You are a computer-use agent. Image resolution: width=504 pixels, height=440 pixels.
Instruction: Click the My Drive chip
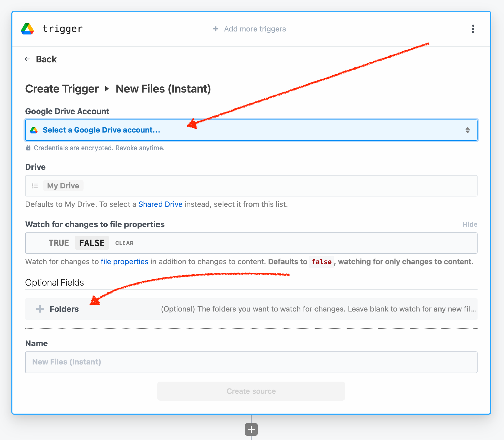pos(63,186)
